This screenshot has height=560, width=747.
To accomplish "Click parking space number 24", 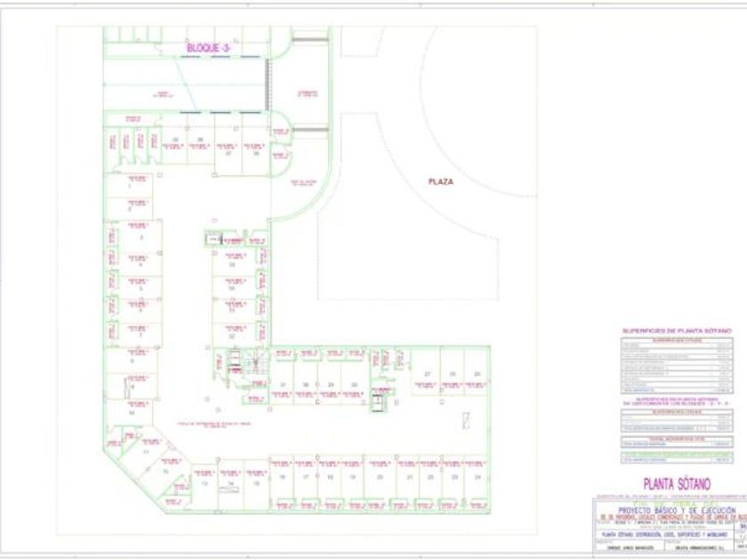I will [478, 476].
